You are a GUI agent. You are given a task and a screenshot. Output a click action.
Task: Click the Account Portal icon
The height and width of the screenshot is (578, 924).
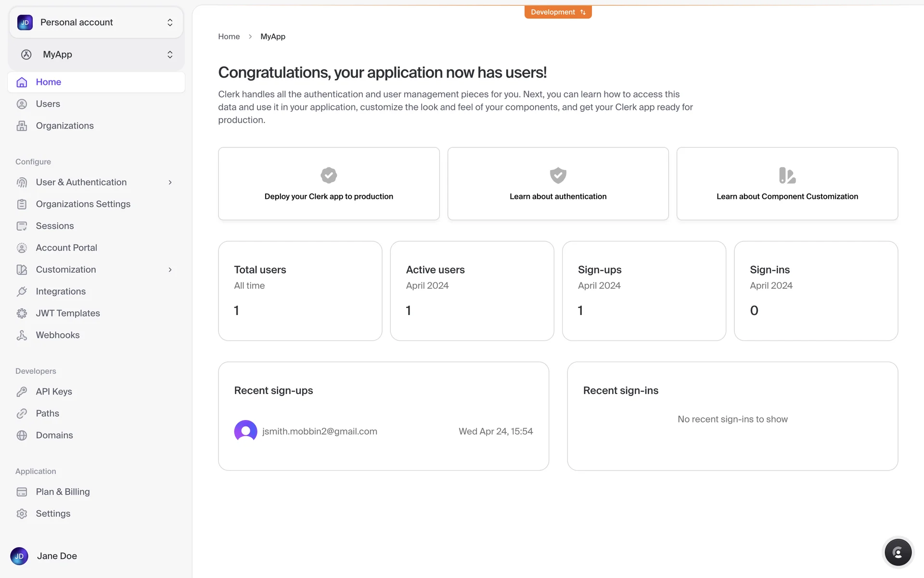pos(22,248)
